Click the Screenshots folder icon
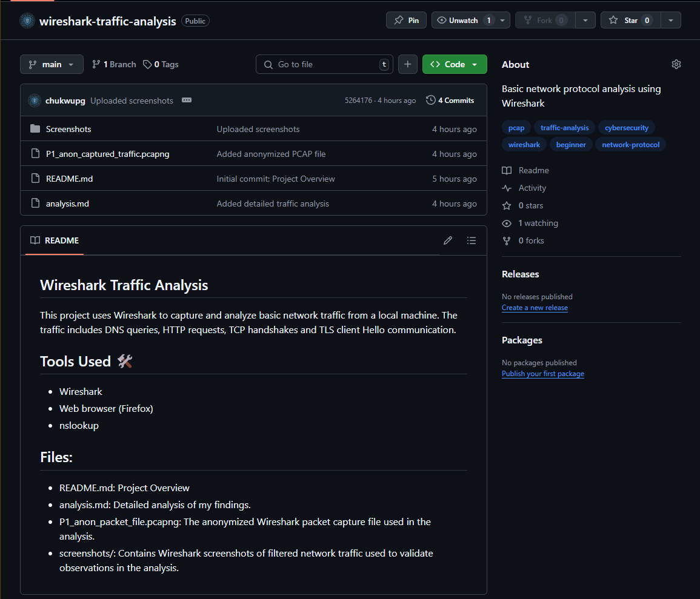The image size is (700, 599). pyautogui.click(x=35, y=129)
